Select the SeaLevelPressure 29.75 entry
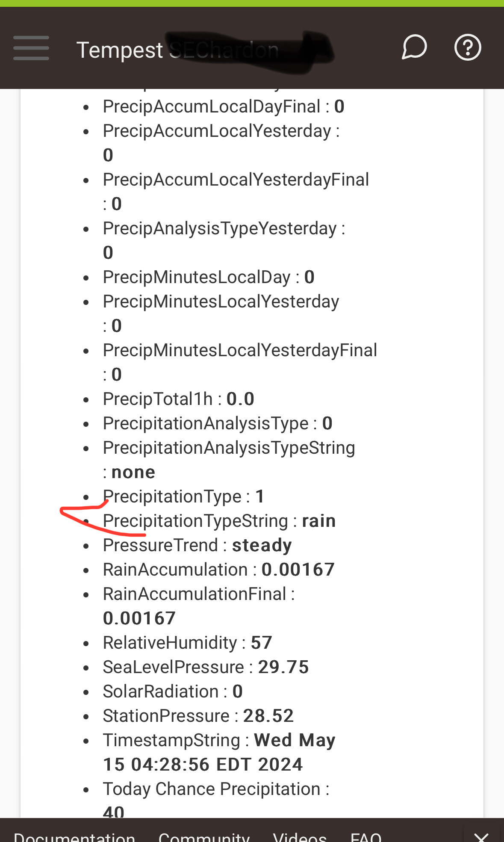Image resolution: width=504 pixels, height=842 pixels. pyautogui.click(x=206, y=667)
